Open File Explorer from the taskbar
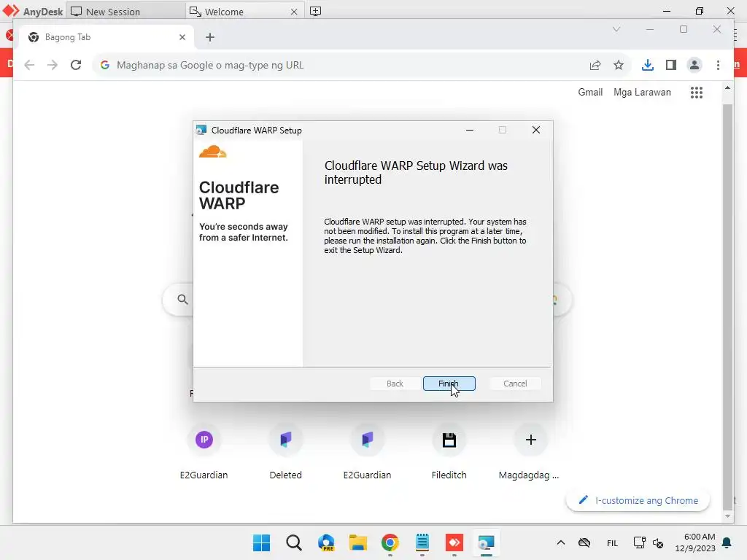Viewport: 747px width, 560px height. point(357,542)
